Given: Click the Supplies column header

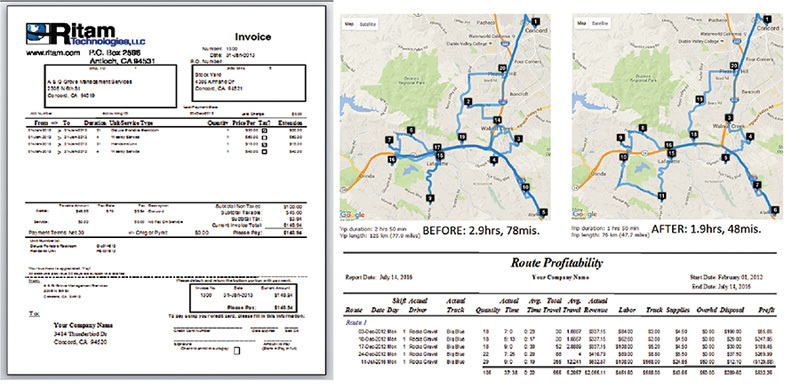Looking at the screenshot, I should point(679,310).
